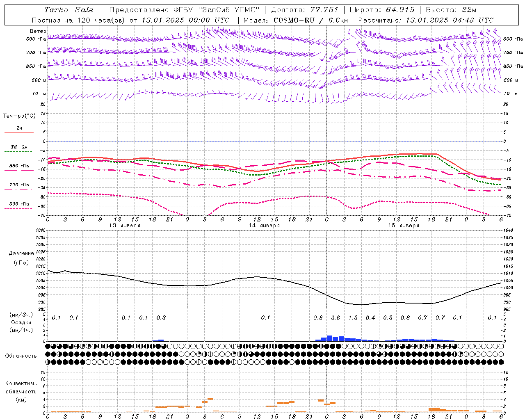Image resolution: width=525 pixels, height=420 pixels.
Task: Click the '(мм/1ч.)' precipitation unit label
Action: point(21,330)
